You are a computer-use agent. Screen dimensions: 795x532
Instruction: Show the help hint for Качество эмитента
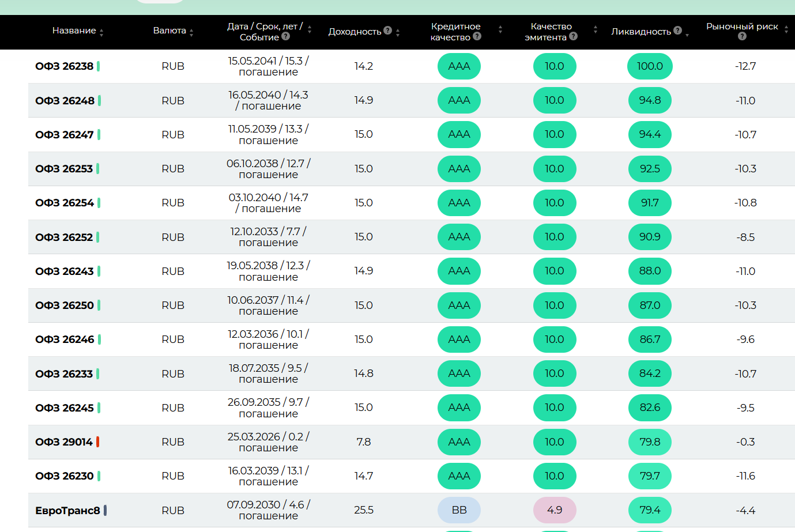(x=573, y=36)
